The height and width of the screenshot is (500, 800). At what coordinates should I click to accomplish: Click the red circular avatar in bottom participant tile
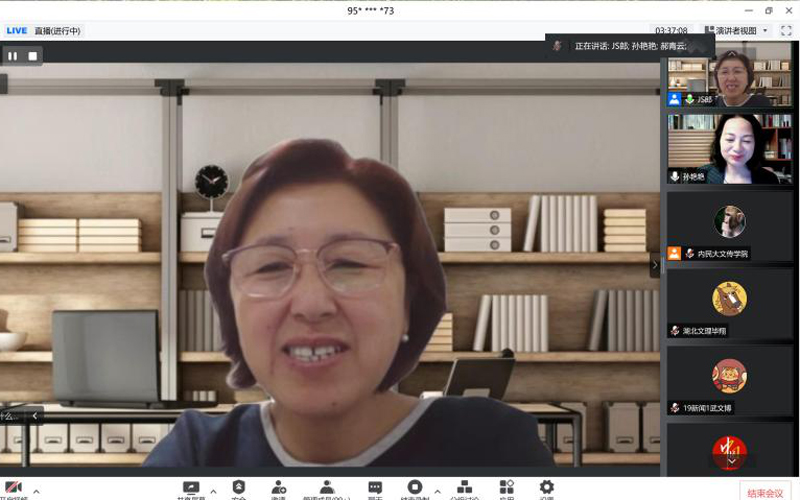coord(729,453)
